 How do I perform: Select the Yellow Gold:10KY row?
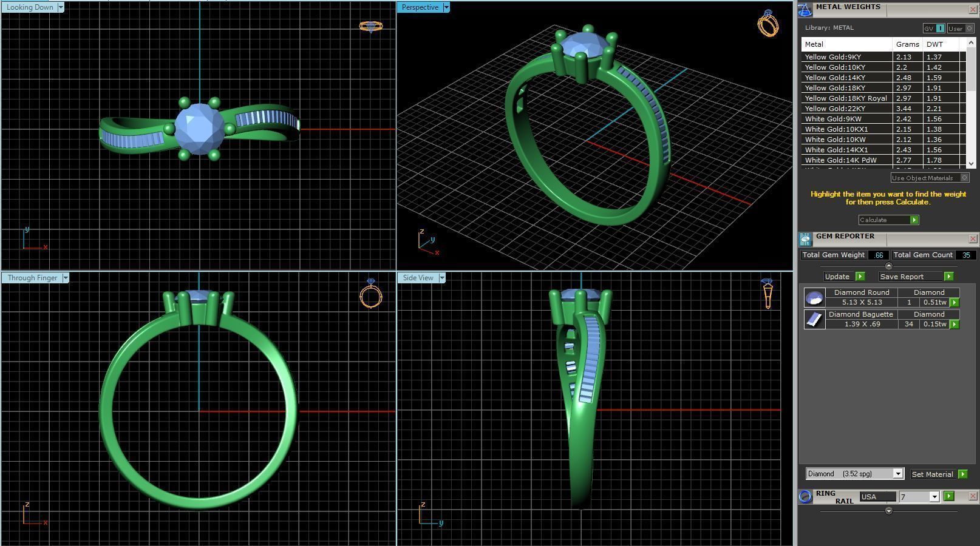point(883,67)
